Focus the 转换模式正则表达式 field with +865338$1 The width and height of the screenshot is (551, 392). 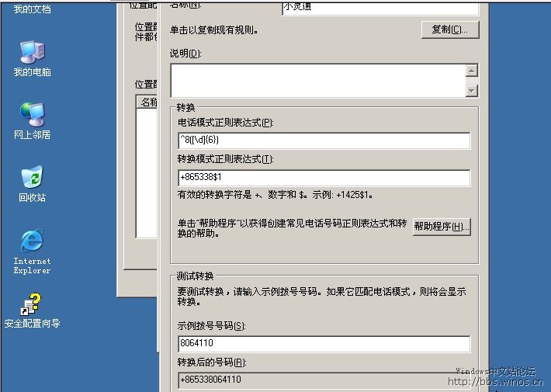click(x=324, y=179)
